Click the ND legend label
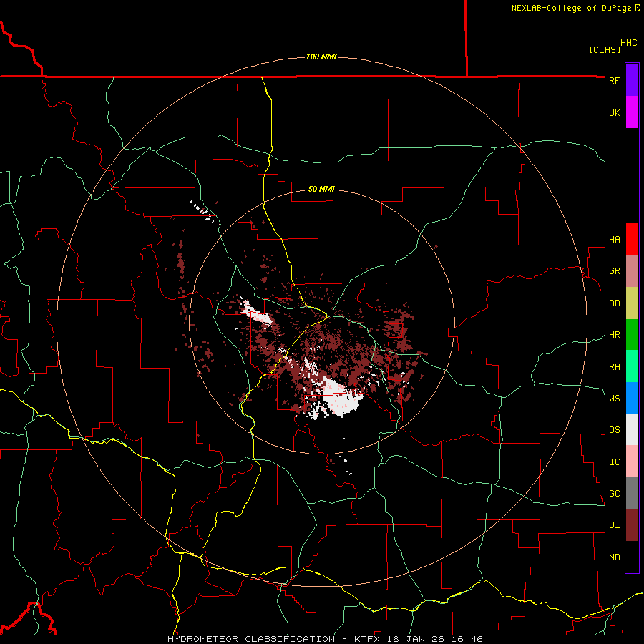Image resolution: width=644 pixels, height=644 pixels. (615, 557)
